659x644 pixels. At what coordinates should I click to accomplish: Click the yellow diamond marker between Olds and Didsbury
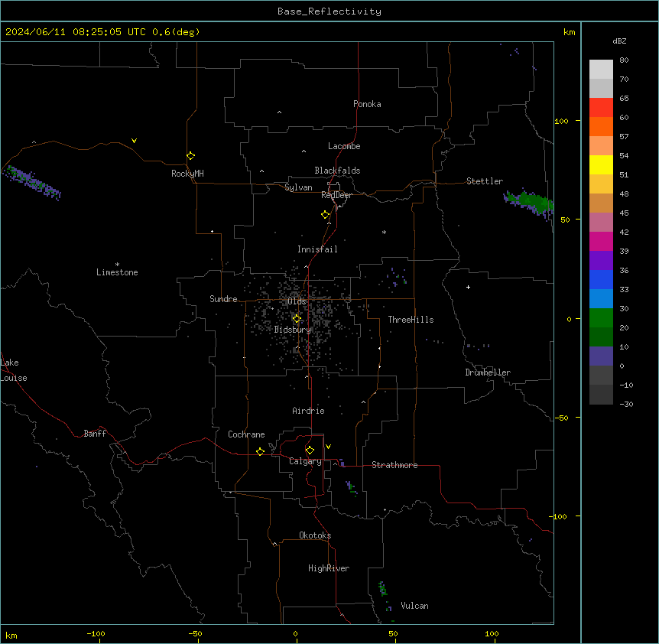click(297, 318)
